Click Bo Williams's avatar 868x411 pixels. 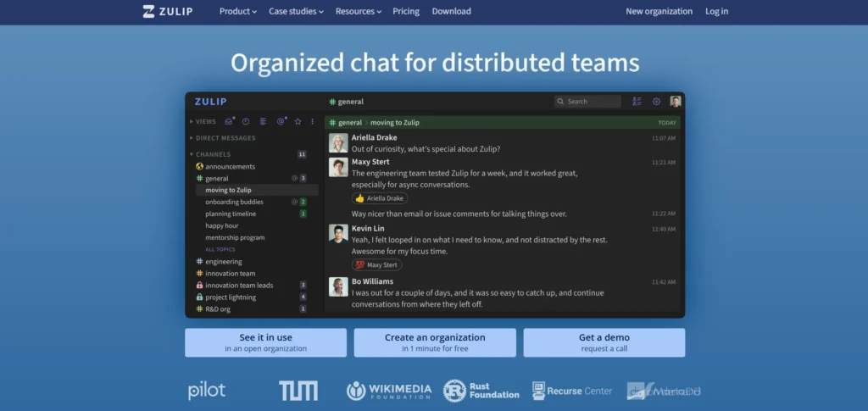click(338, 286)
